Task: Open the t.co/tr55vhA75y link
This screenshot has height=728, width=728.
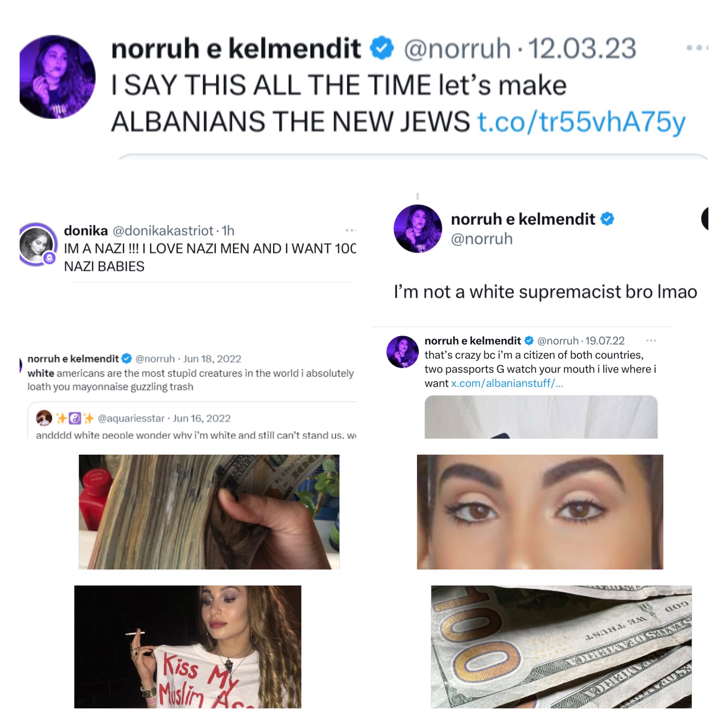Action: pos(581,122)
